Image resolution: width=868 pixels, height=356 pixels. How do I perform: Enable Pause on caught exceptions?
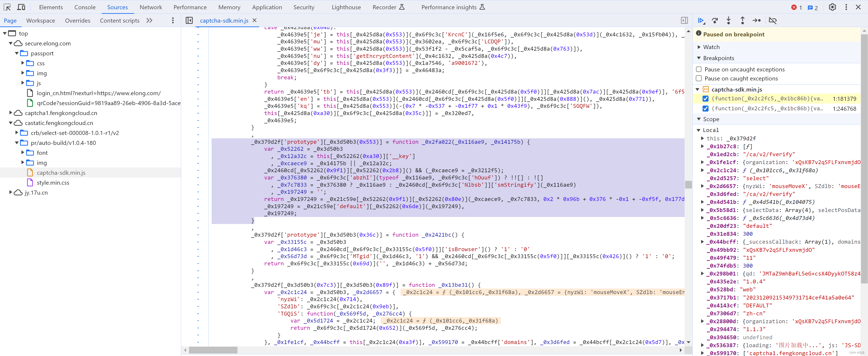pyautogui.click(x=699, y=78)
